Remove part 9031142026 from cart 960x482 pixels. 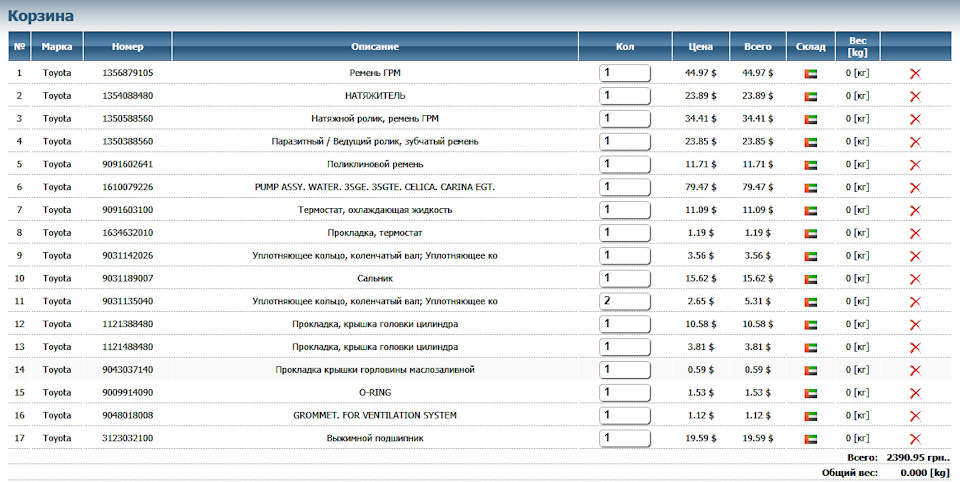[915, 256]
